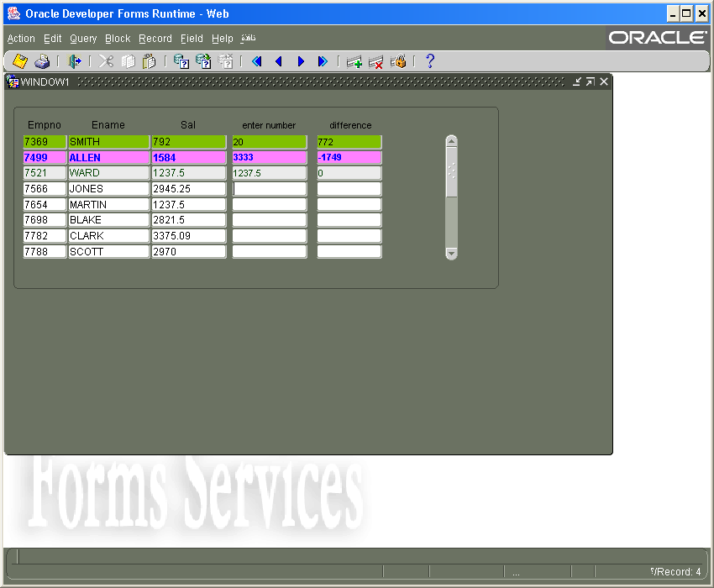The height and width of the screenshot is (588, 714).
Task: Click the Empno field 7654
Action: (45, 204)
